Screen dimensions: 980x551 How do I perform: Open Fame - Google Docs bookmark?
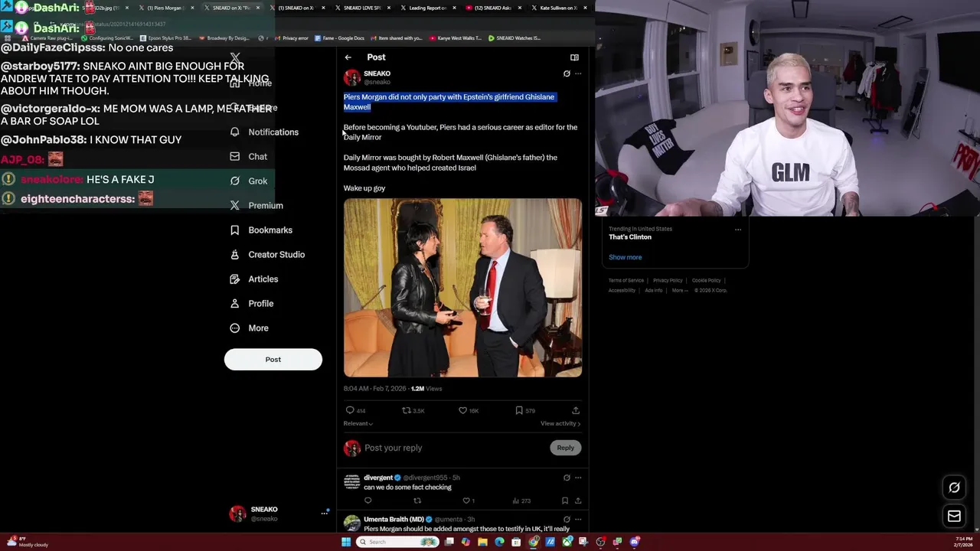tap(339, 38)
